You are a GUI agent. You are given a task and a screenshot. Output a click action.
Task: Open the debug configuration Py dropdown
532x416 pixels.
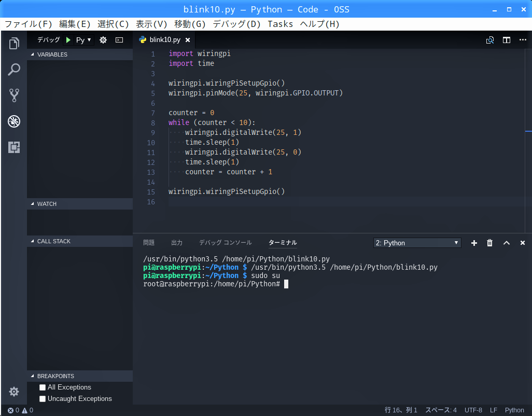click(84, 40)
